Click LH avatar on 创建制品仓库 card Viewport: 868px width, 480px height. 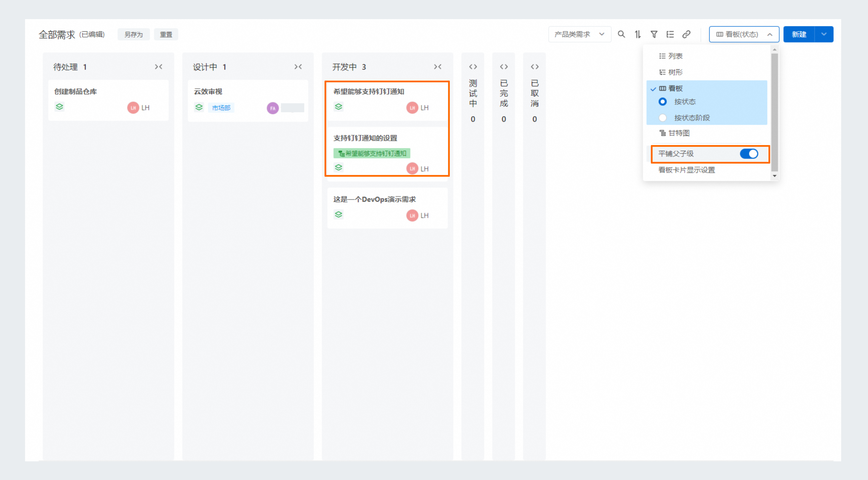point(133,107)
